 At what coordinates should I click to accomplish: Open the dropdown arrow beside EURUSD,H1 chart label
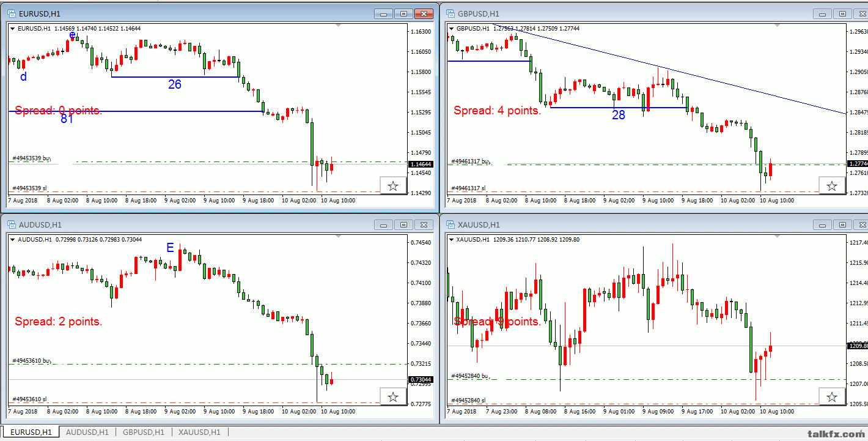point(13,28)
